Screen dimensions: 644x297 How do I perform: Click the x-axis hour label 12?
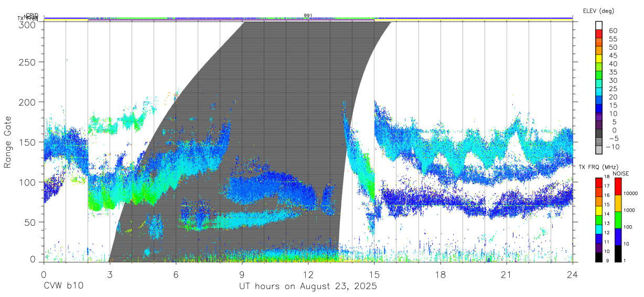308,275
